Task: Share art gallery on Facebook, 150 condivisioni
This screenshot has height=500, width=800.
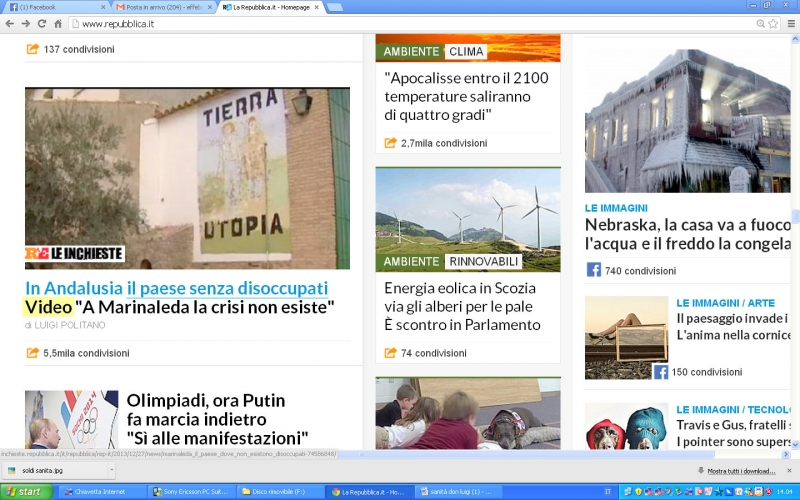Action: click(x=698, y=372)
